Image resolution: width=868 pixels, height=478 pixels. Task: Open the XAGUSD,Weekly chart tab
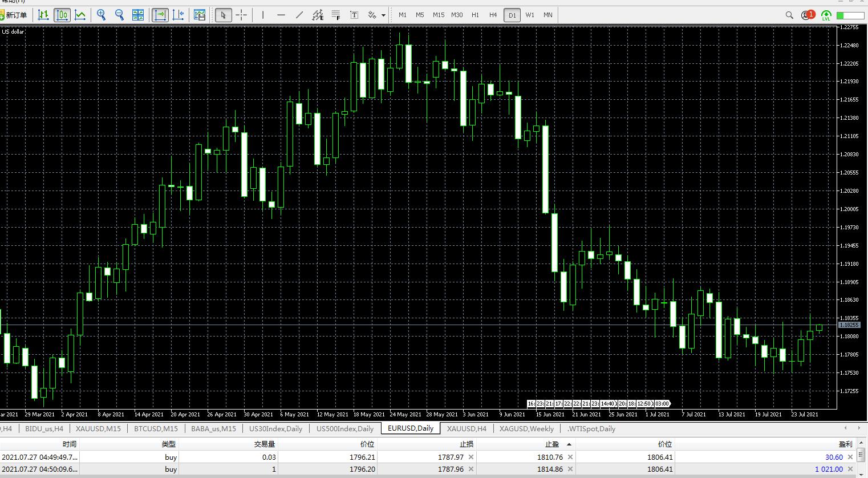pos(526,428)
